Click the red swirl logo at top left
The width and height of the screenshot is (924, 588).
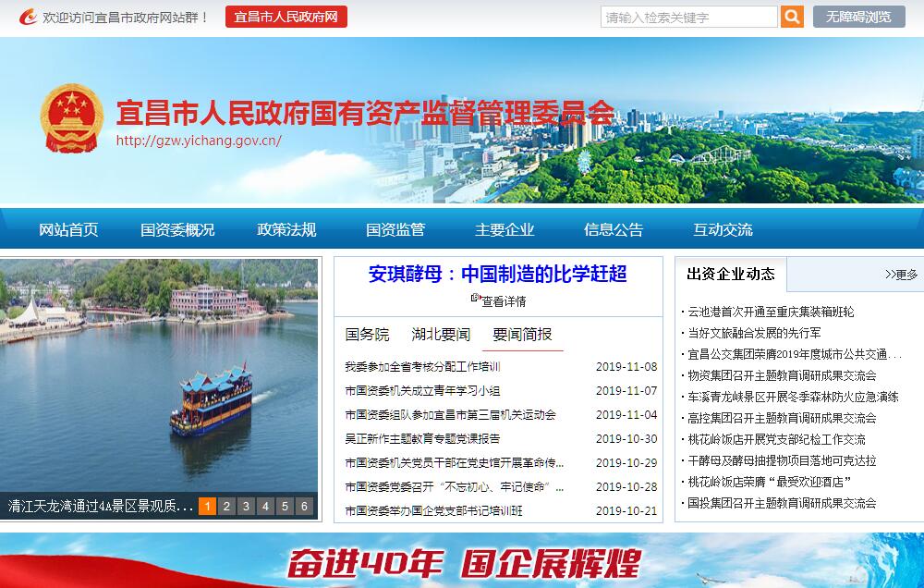[x=29, y=17]
